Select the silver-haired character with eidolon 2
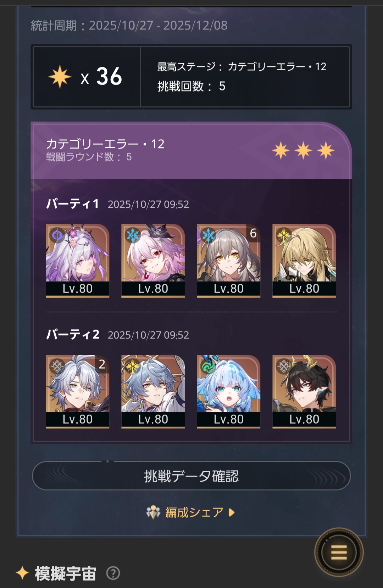 [78, 391]
